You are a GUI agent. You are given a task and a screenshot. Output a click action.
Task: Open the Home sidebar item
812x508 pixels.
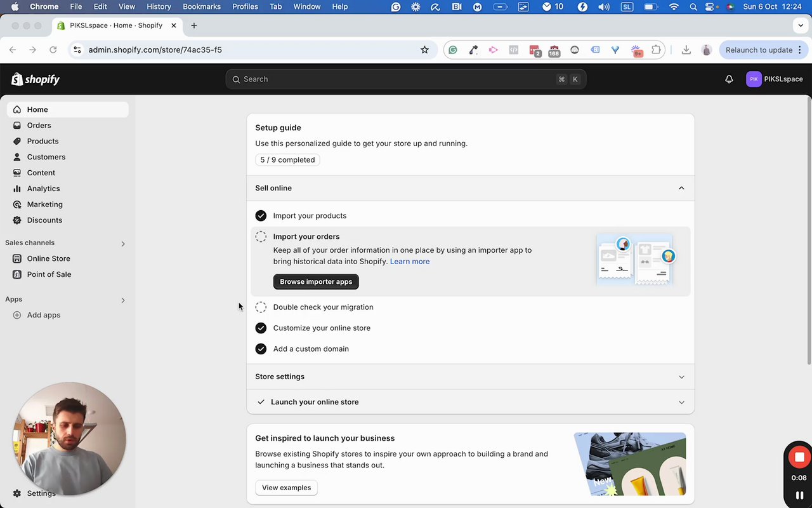[67, 109]
